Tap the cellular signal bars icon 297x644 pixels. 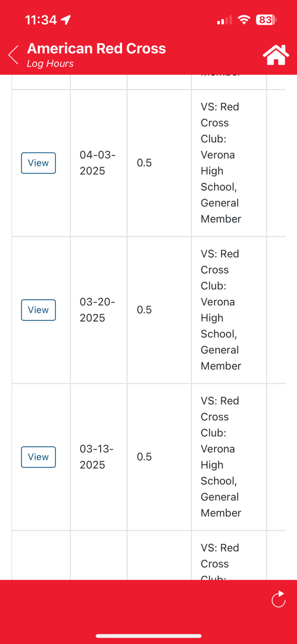pyautogui.click(x=224, y=21)
